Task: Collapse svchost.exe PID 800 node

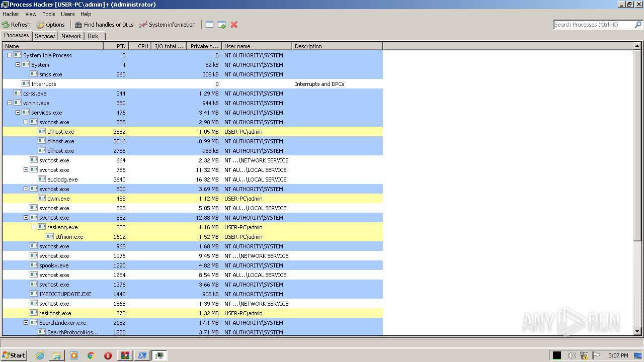Action: (x=26, y=189)
